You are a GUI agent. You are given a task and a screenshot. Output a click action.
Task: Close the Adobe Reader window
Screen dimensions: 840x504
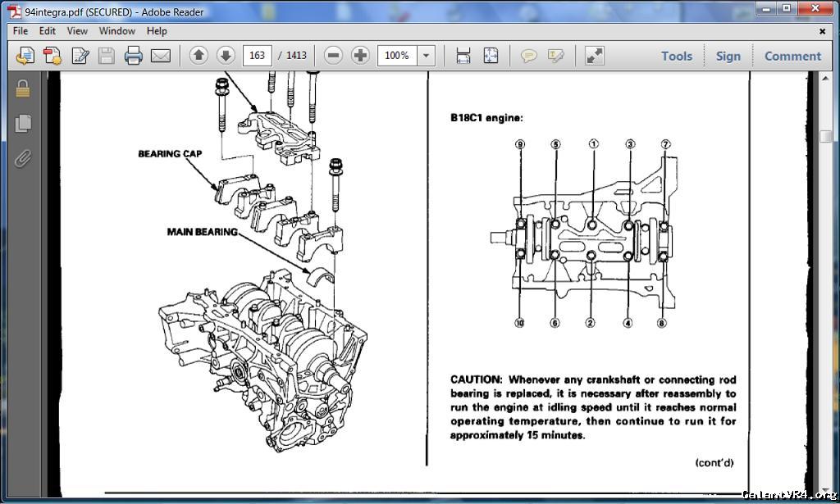coord(815,9)
